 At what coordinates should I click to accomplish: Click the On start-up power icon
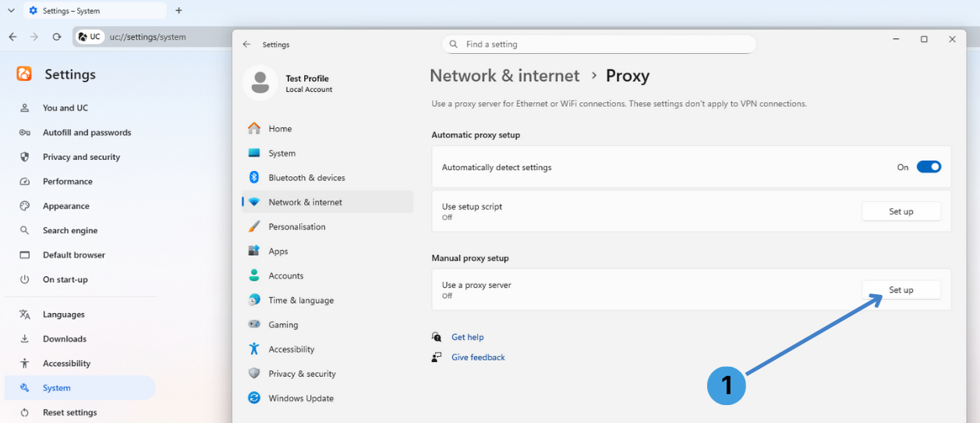[x=25, y=279]
